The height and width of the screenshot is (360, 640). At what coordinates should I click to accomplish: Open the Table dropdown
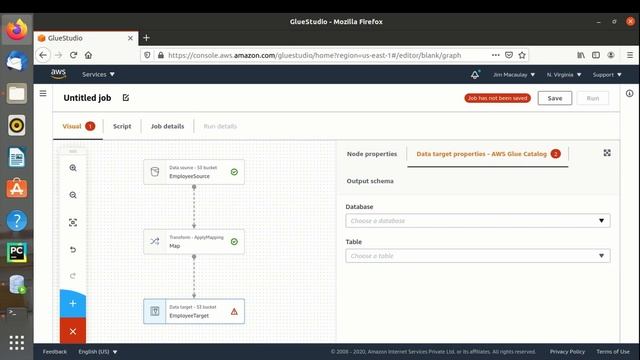point(478,256)
